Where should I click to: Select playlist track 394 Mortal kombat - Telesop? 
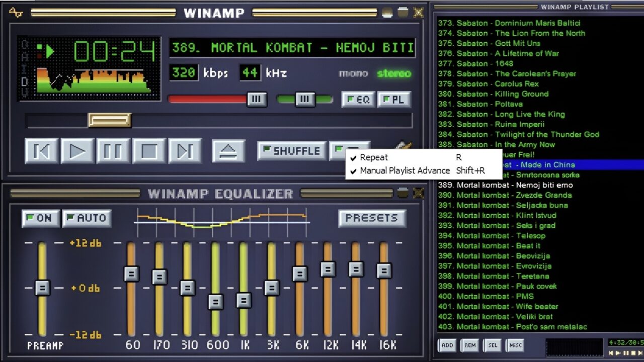492,235
